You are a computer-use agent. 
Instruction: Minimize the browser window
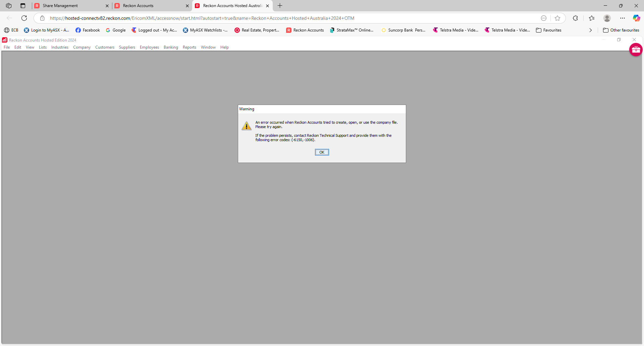[x=605, y=6]
